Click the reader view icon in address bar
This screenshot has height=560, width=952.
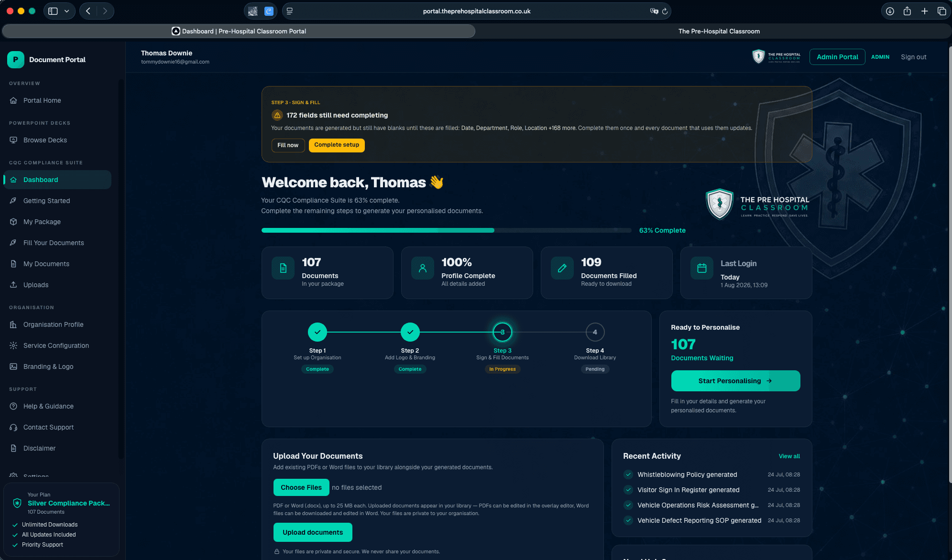tap(289, 11)
